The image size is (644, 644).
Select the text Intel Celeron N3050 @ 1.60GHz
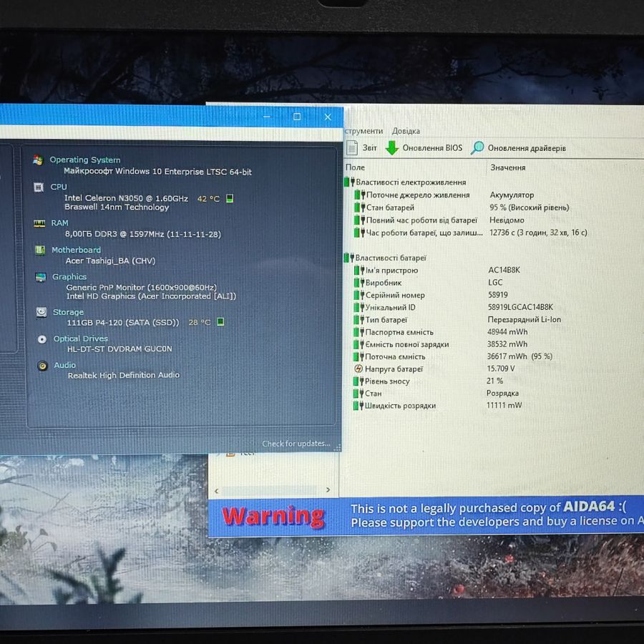(x=126, y=198)
